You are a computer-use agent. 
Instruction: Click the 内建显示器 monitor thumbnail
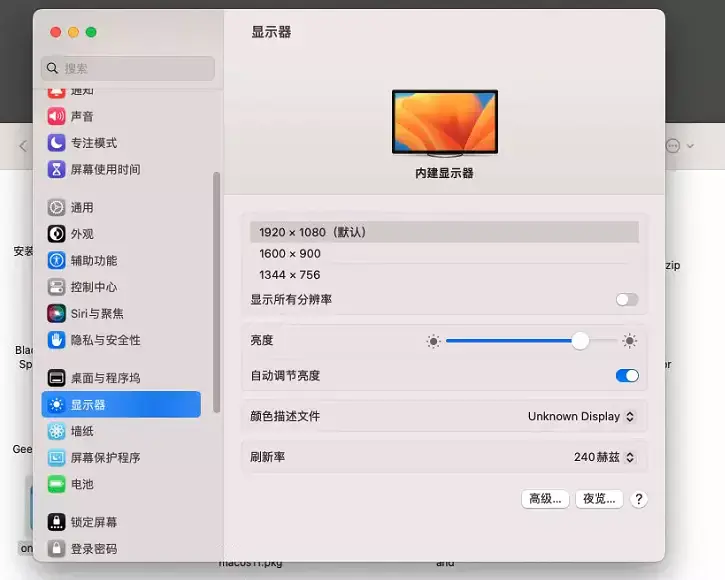445,123
